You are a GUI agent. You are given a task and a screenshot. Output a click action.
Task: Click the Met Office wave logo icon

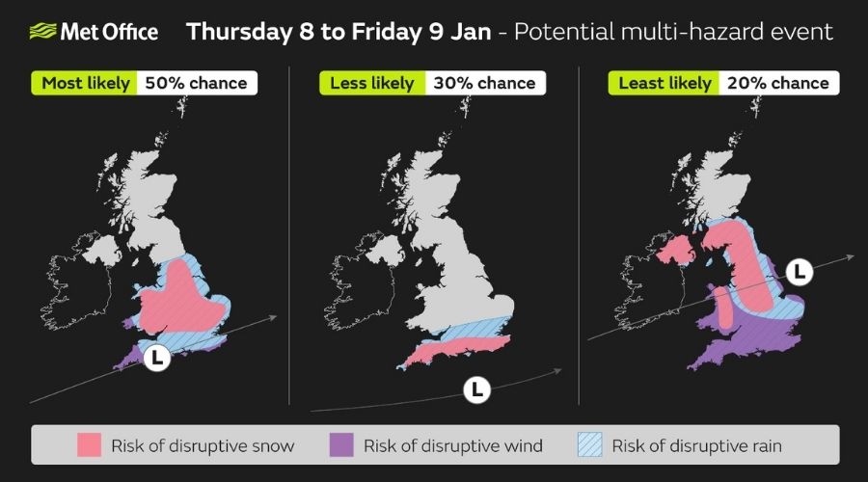(42, 32)
